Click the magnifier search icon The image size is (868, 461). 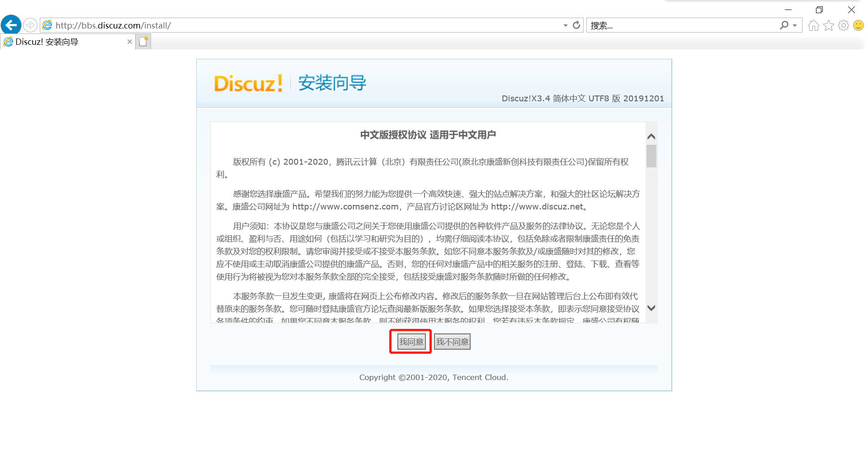coord(784,25)
